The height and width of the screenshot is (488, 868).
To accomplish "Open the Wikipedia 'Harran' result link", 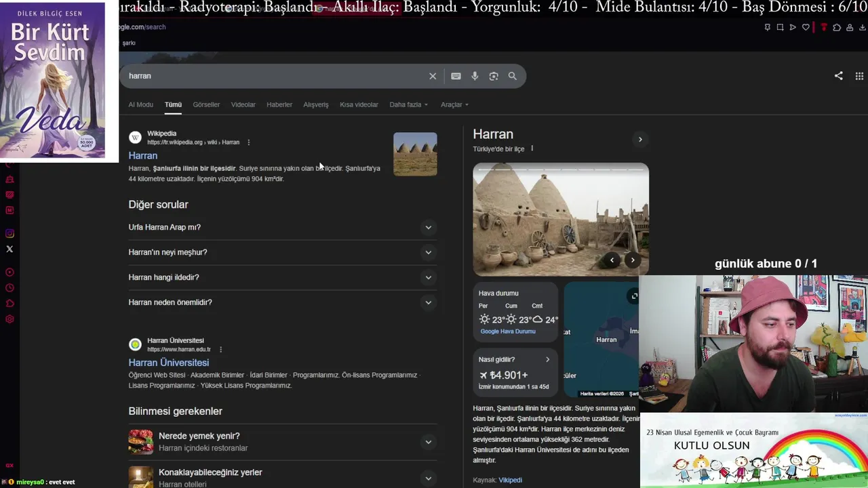I will [x=142, y=156].
